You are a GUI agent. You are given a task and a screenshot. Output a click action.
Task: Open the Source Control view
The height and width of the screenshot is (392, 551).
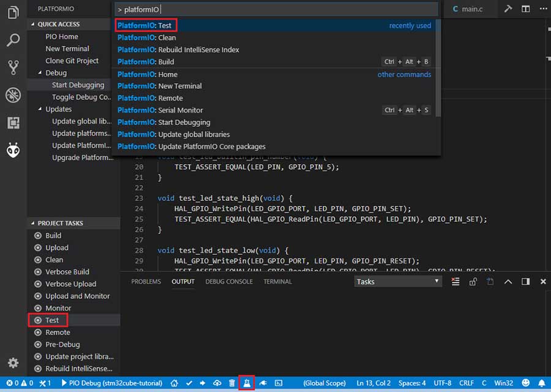[x=13, y=67]
